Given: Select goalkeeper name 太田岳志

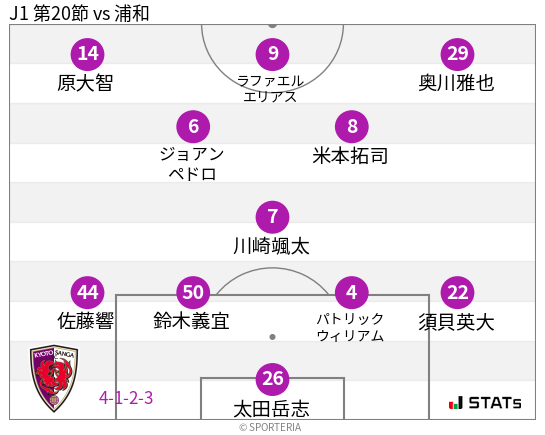Looking at the screenshot, I should (x=271, y=409).
